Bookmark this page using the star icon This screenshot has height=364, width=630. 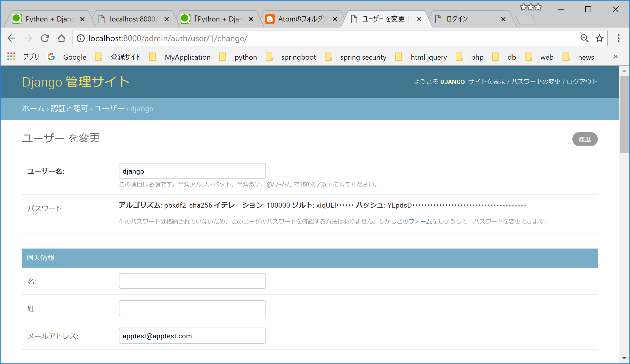(x=599, y=38)
